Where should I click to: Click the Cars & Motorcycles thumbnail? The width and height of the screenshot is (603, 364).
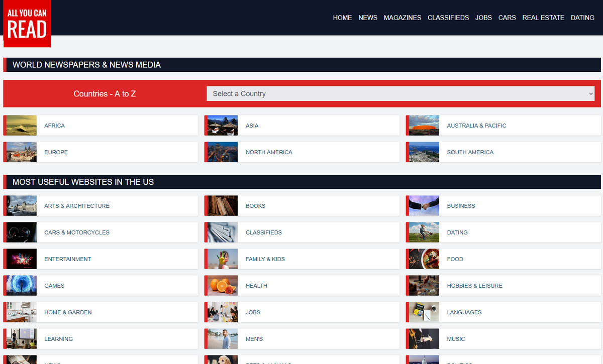click(21, 232)
